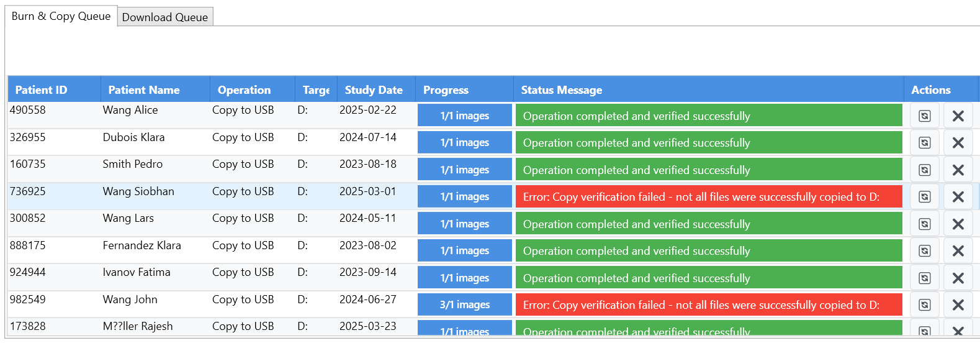Select patient ID 326955
The image size is (980, 343).
click(x=28, y=137)
